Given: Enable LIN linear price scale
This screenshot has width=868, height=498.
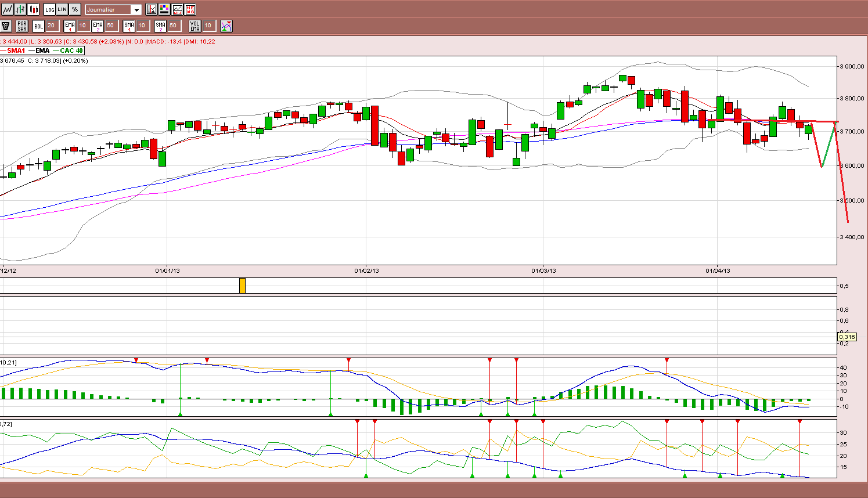Looking at the screenshot, I should pyautogui.click(x=62, y=9).
